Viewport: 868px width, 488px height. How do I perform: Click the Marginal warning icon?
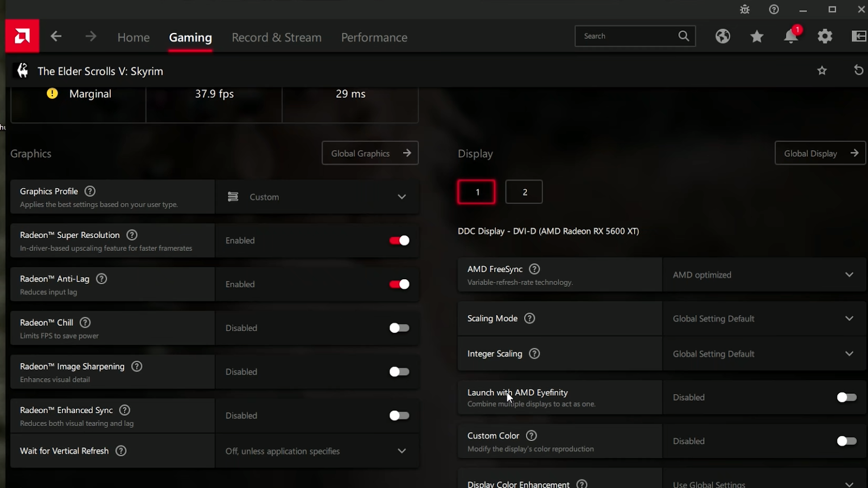click(x=52, y=93)
